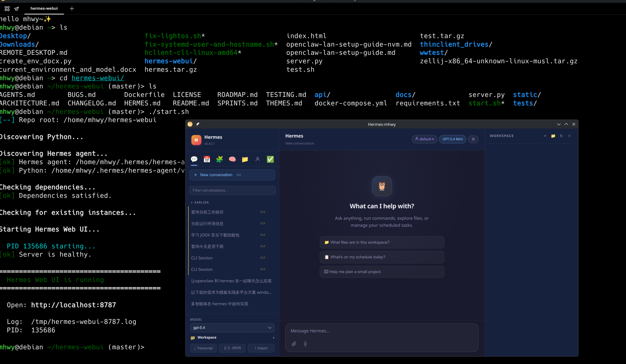626x364 pixels.
Task: Click docker-compose.yml in terminal listing
Action: pos(351,103)
